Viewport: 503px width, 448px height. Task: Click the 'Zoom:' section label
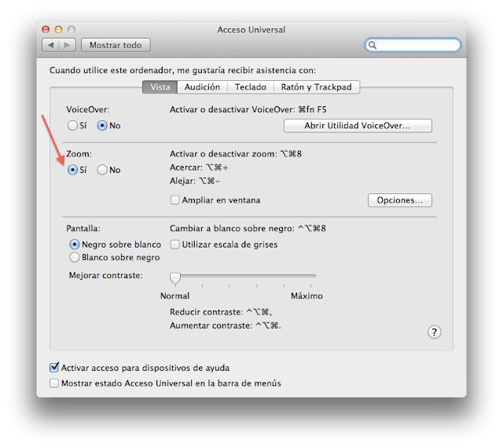pyautogui.click(x=79, y=154)
